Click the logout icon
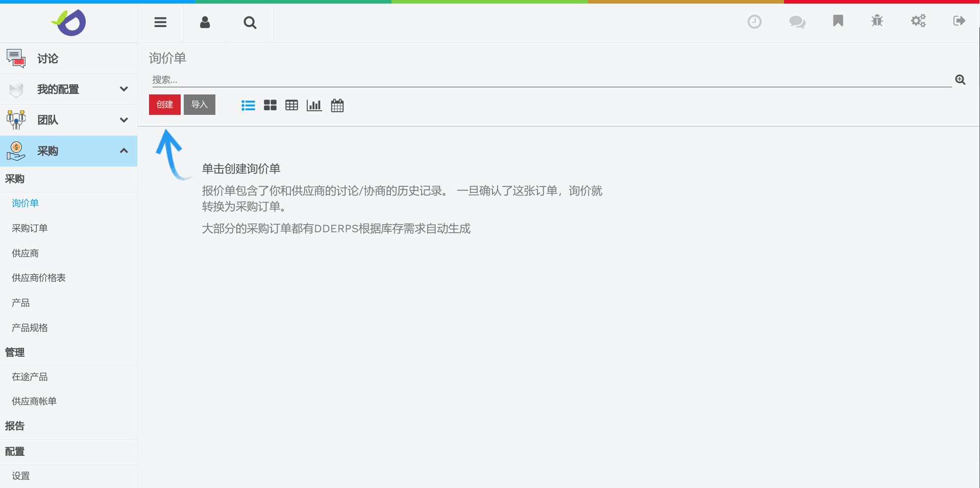Screen dimensions: 980x488 tap(959, 21)
